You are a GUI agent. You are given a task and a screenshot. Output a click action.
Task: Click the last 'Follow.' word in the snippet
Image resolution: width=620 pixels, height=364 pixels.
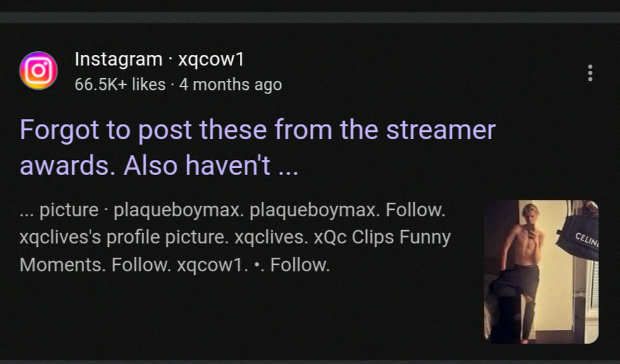coord(300,265)
